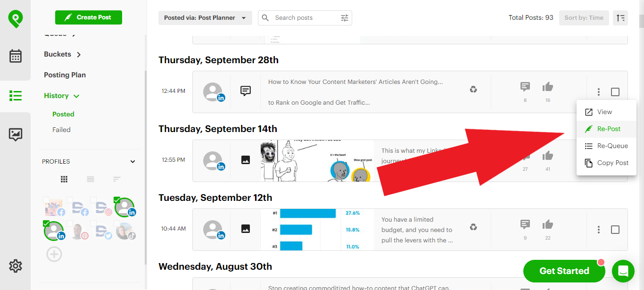
Task: Open the Failed history link
Action: tap(61, 130)
